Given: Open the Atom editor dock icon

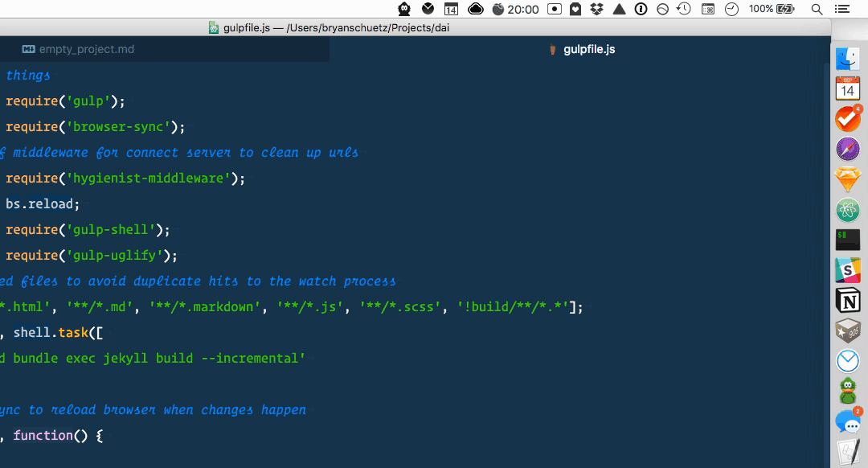Looking at the screenshot, I should (x=848, y=209).
